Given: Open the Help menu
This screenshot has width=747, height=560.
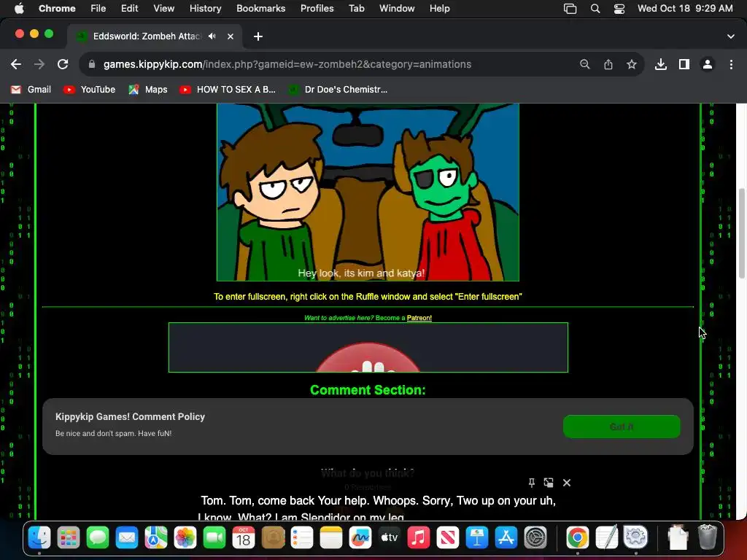Looking at the screenshot, I should point(439,8).
